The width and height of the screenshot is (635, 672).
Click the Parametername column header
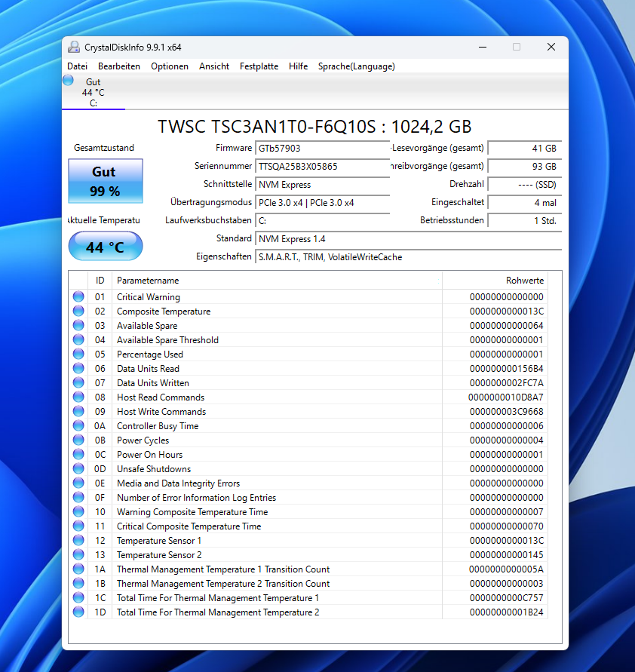[277, 281]
